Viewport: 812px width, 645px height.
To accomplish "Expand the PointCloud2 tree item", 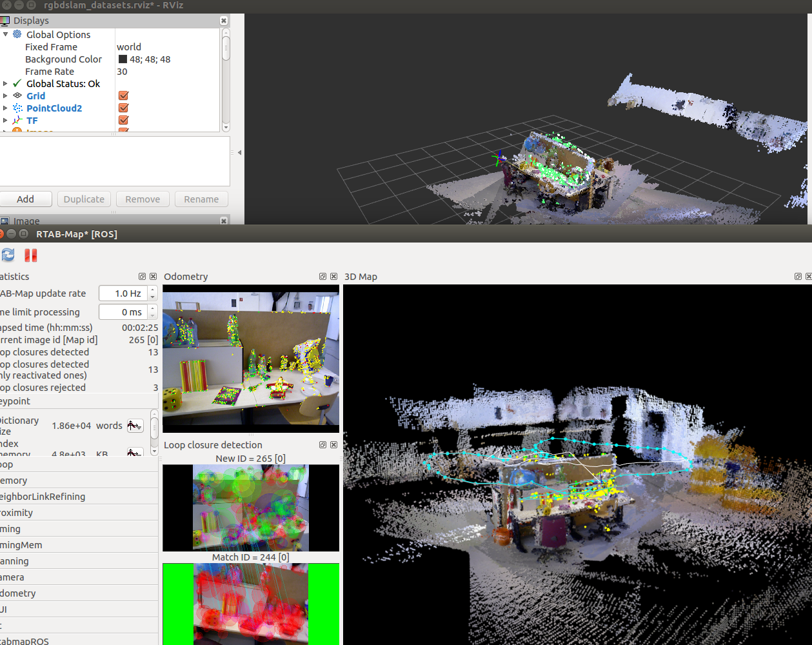I will (5, 108).
